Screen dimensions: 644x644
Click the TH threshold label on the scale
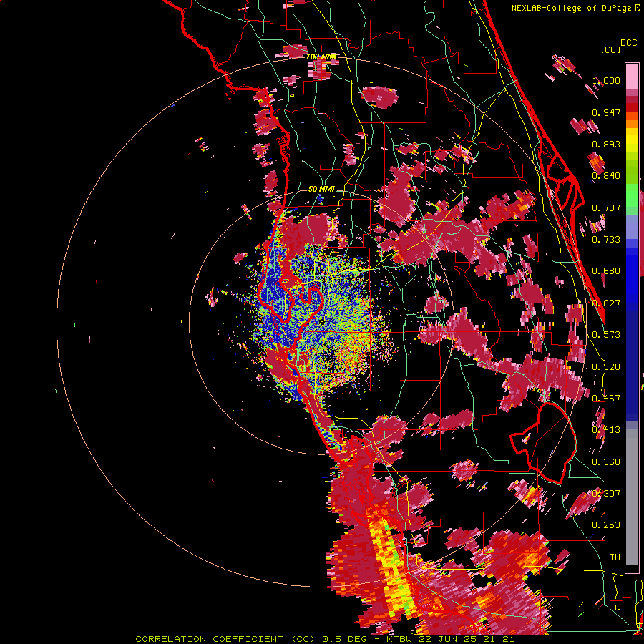615,557
